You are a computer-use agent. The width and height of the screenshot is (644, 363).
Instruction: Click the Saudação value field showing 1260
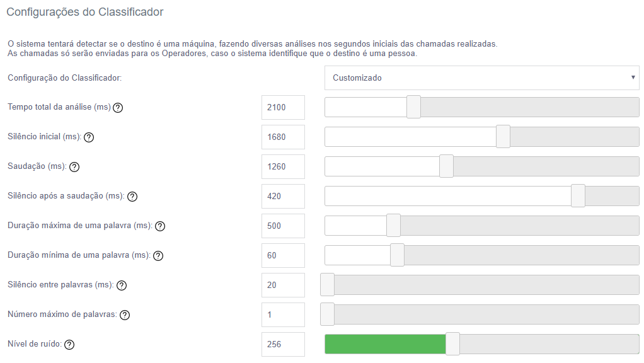click(283, 166)
